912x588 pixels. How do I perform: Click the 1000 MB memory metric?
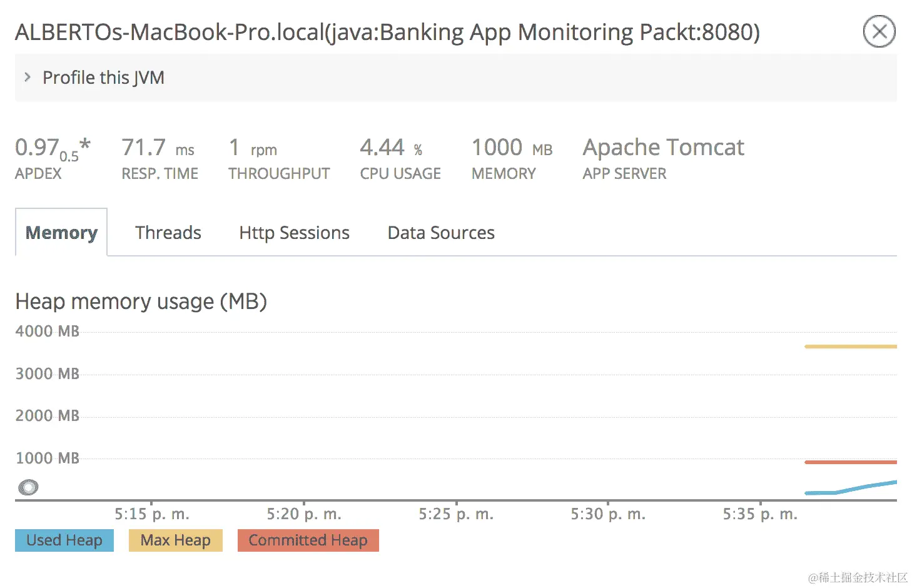click(x=512, y=148)
